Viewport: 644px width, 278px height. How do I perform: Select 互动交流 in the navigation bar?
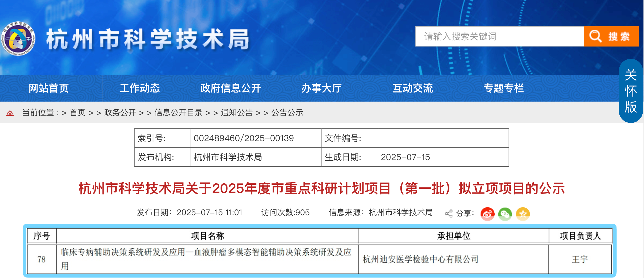412,88
